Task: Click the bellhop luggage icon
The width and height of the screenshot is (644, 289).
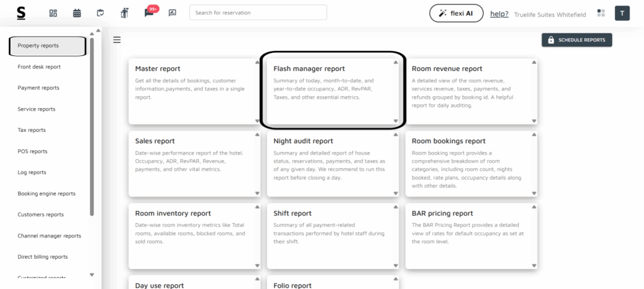Action: click(x=124, y=13)
